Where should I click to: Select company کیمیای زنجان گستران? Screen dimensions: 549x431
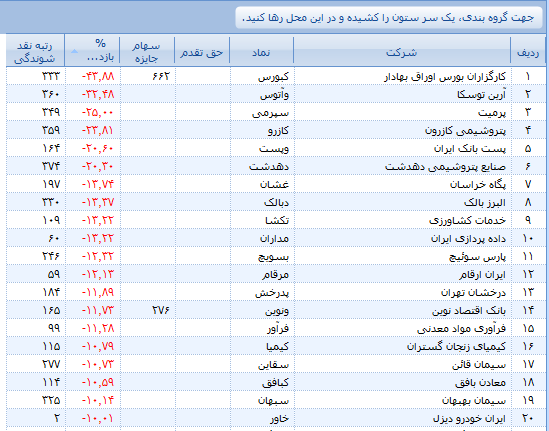pos(456,347)
